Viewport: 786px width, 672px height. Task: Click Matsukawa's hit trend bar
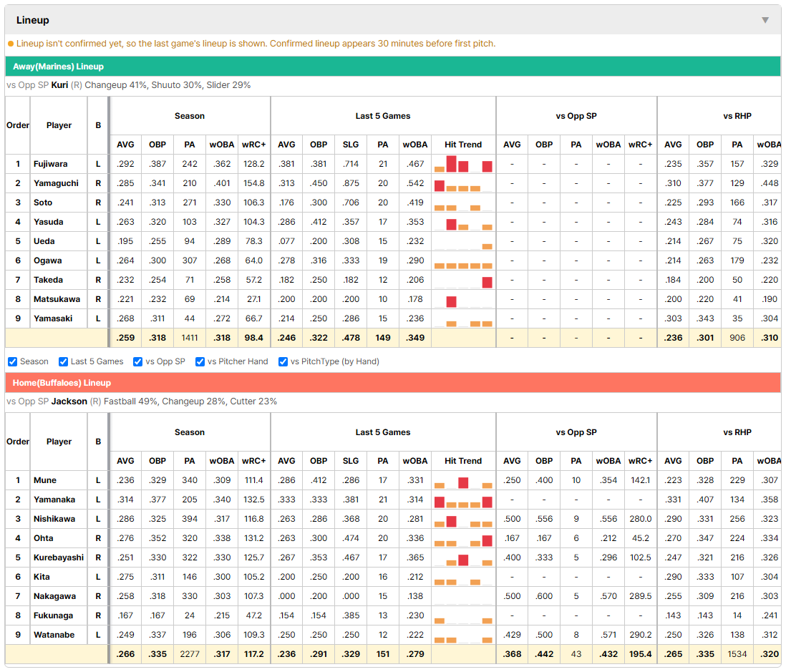(x=451, y=302)
